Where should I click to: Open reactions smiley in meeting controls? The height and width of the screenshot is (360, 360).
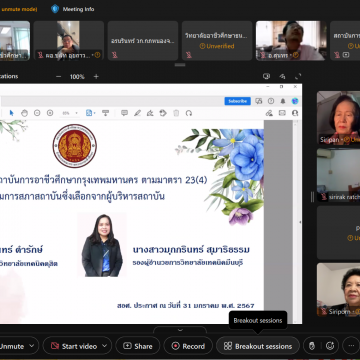coord(330,346)
